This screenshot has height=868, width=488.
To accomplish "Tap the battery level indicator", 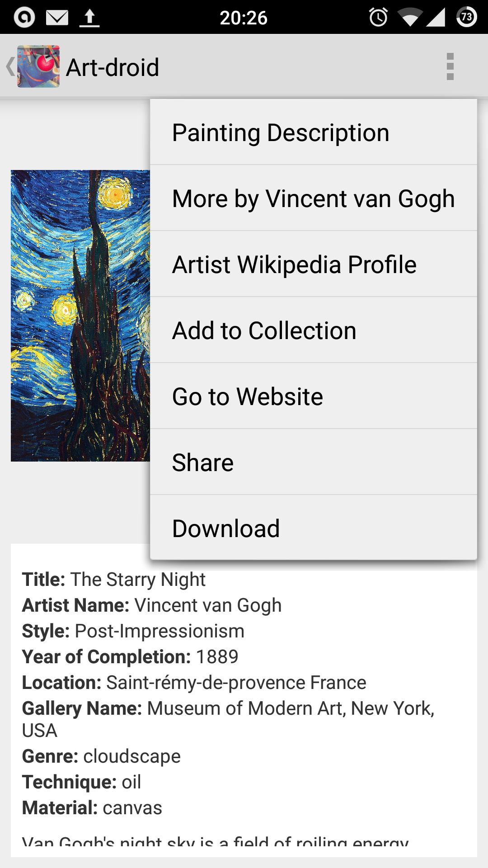I will coord(466,18).
